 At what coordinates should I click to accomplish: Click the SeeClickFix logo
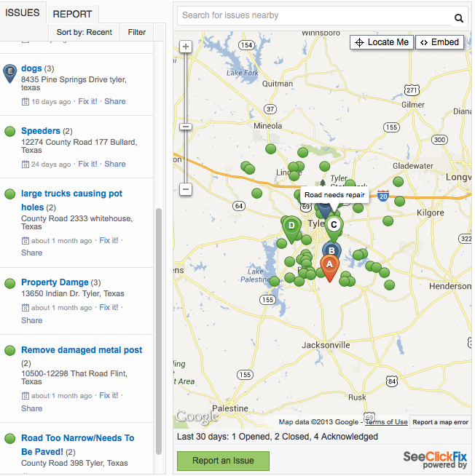pos(435,460)
